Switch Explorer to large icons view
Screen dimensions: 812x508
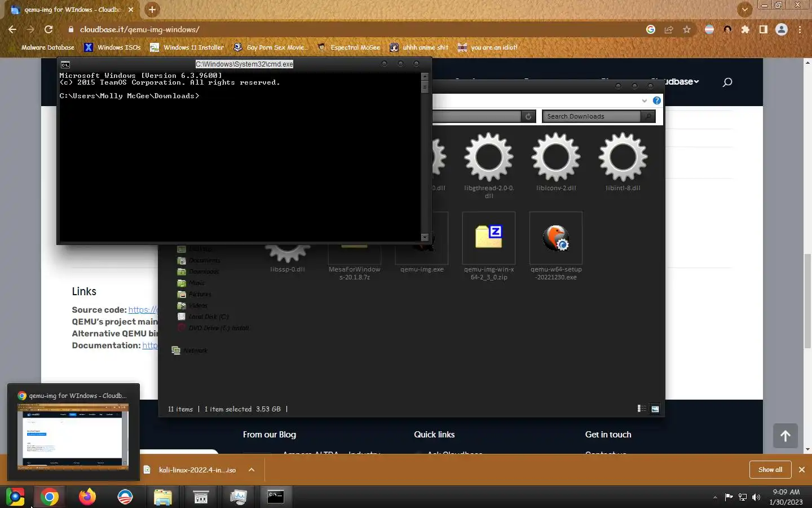(655, 409)
